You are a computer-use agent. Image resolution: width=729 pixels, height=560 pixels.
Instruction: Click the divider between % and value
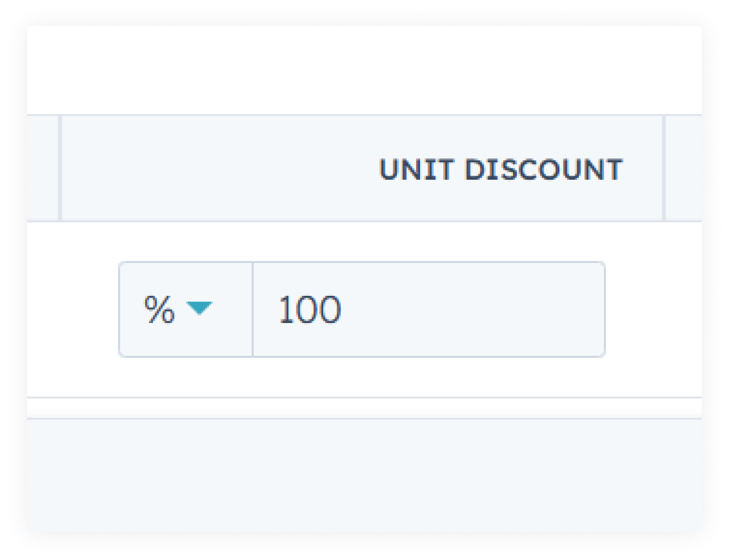click(253, 309)
